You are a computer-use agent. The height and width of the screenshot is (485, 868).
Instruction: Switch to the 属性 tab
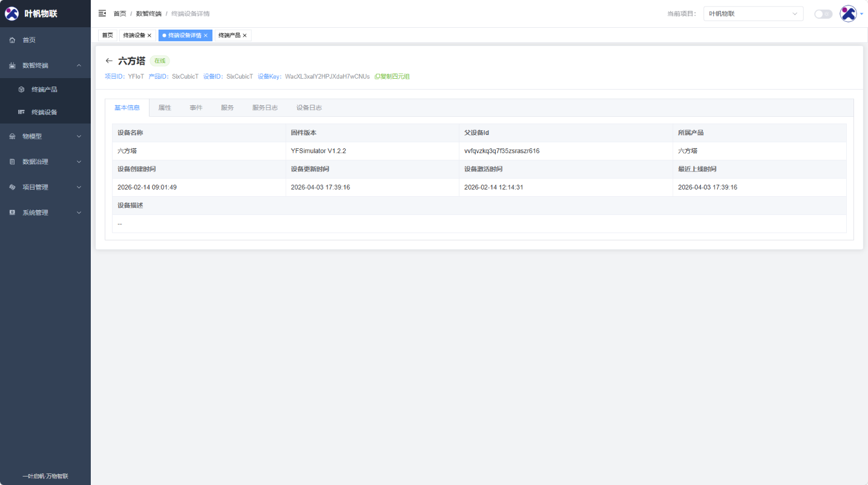[x=165, y=108]
